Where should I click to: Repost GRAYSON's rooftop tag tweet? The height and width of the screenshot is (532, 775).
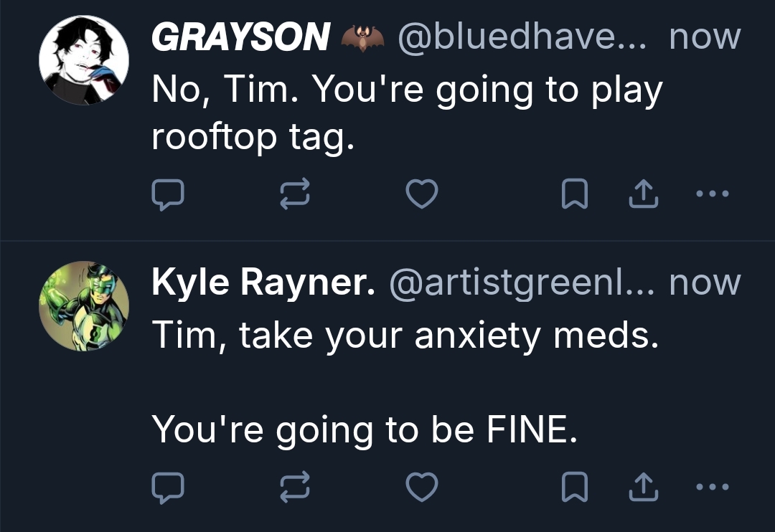click(x=294, y=194)
